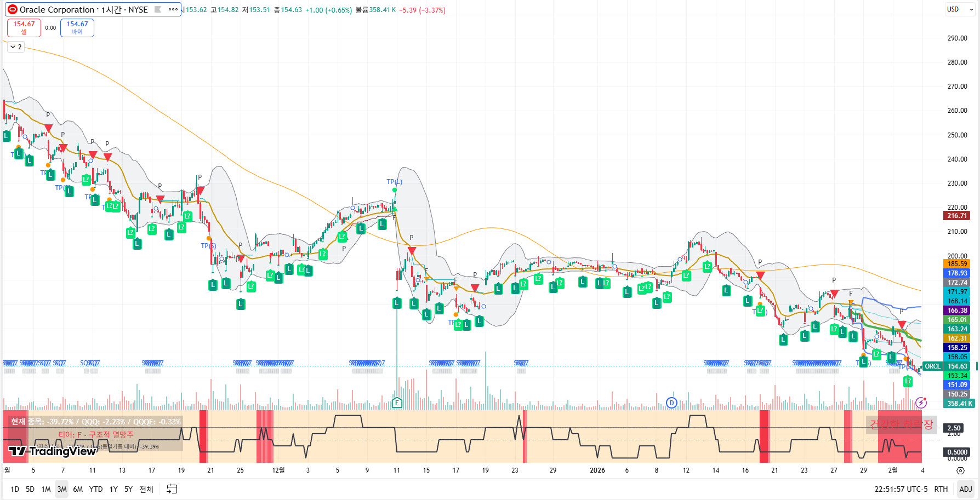
Task: Click the Oracle red logo icon
Action: pyautogui.click(x=12, y=9)
